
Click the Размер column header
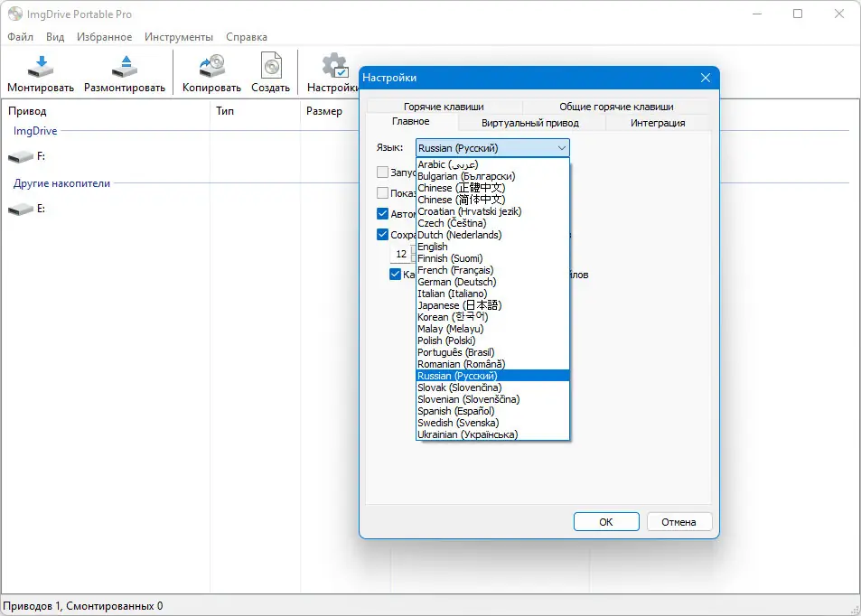pos(330,111)
